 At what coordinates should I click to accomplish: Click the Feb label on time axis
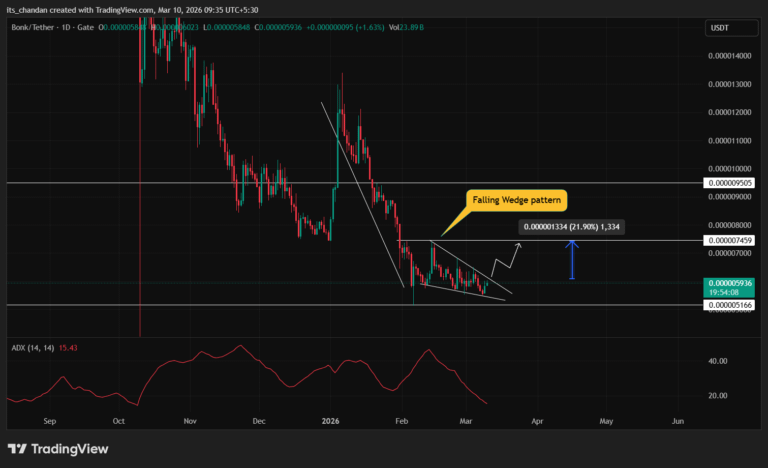point(402,421)
